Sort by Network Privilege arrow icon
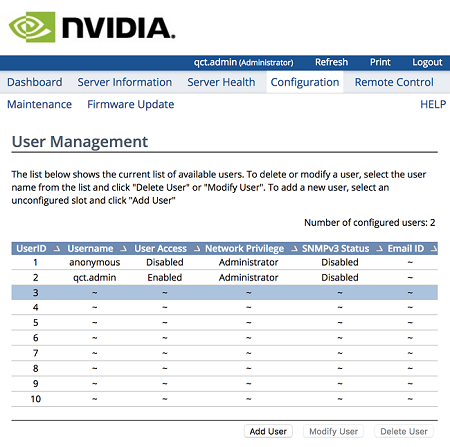 point(294,249)
